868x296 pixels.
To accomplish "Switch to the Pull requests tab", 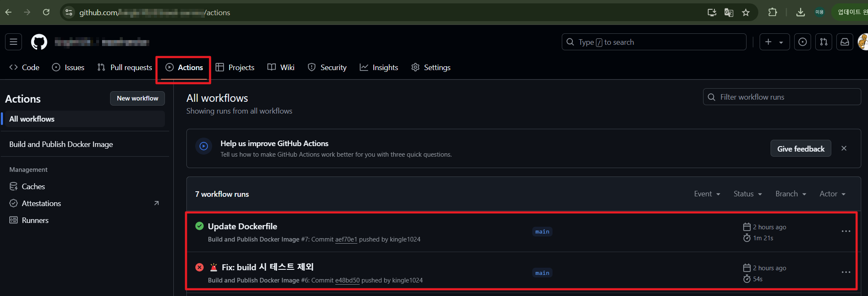I will 125,67.
